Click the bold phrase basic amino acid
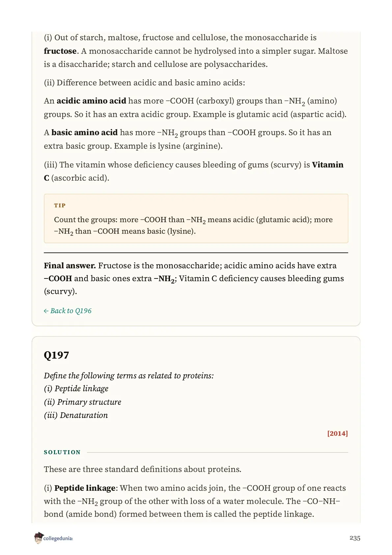The image size is (392, 555). coord(84,132)
